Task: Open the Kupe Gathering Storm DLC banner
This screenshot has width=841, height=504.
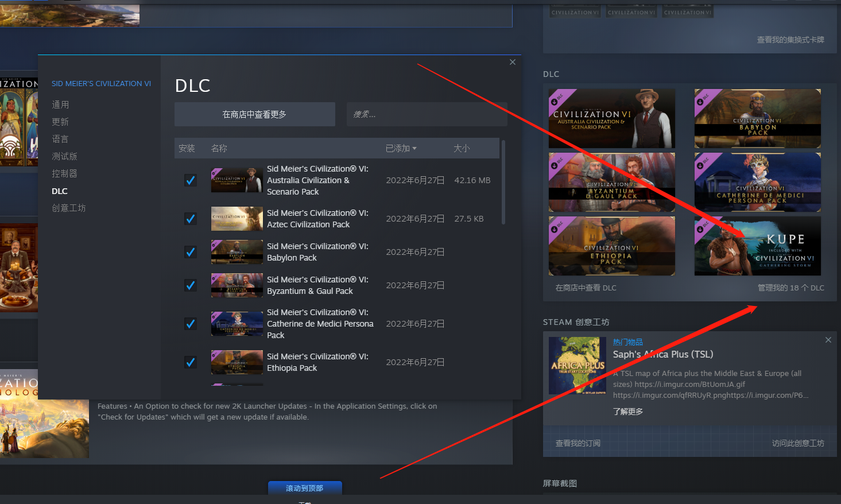Action: pos(757,246)
